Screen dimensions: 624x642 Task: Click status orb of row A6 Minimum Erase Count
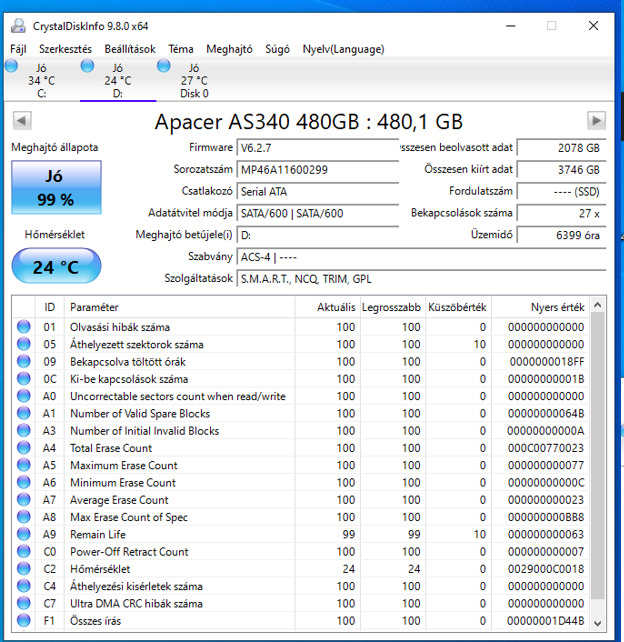coord(24,482)
